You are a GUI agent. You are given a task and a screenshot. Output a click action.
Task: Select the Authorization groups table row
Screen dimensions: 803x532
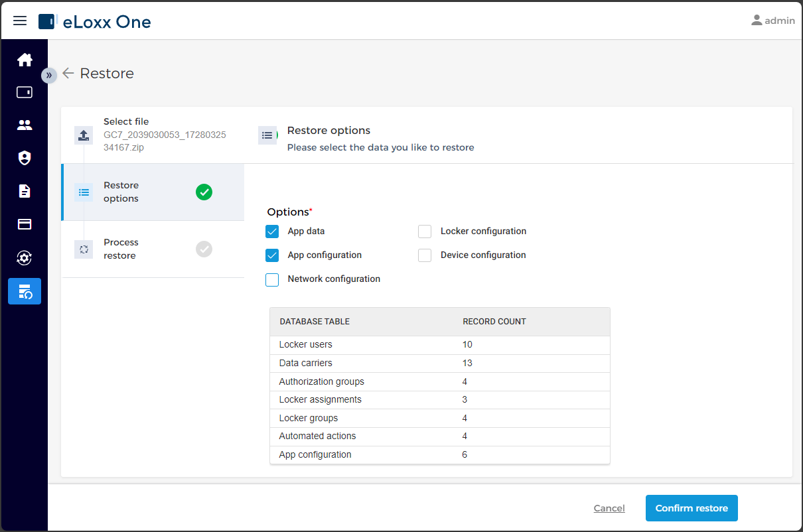[x=439, y=381]
